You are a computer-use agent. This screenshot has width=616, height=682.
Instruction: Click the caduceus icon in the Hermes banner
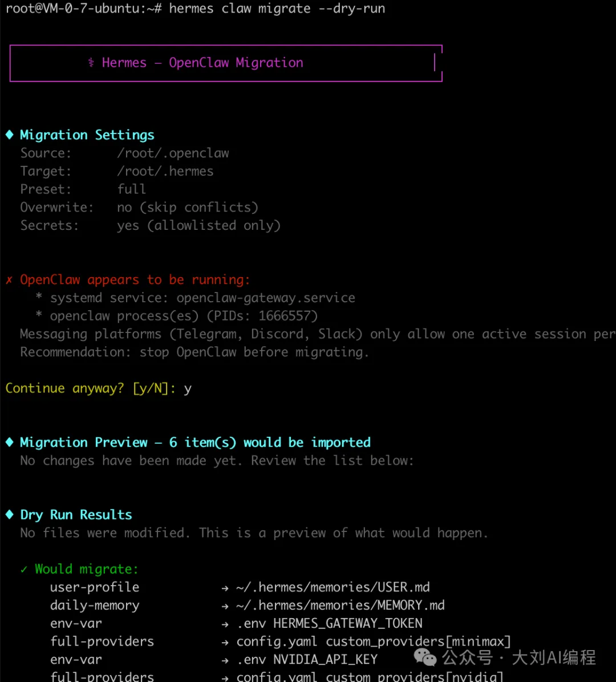91,63
